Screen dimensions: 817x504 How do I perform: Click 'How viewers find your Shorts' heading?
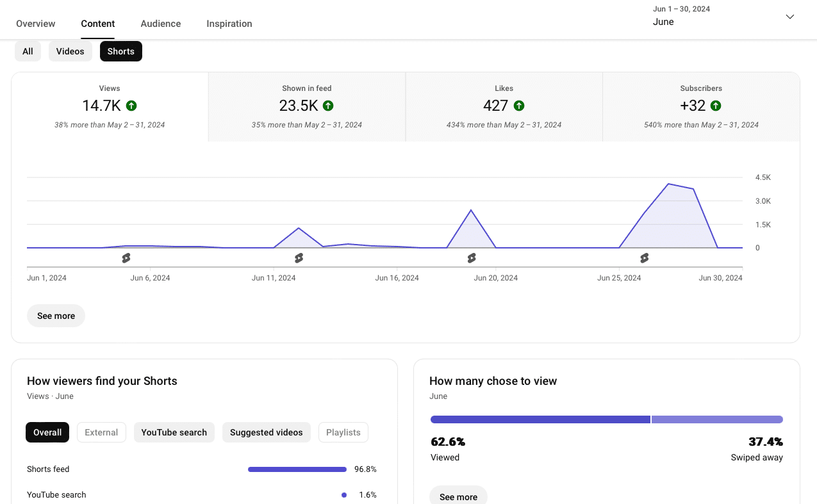click(x=102, y=381)
